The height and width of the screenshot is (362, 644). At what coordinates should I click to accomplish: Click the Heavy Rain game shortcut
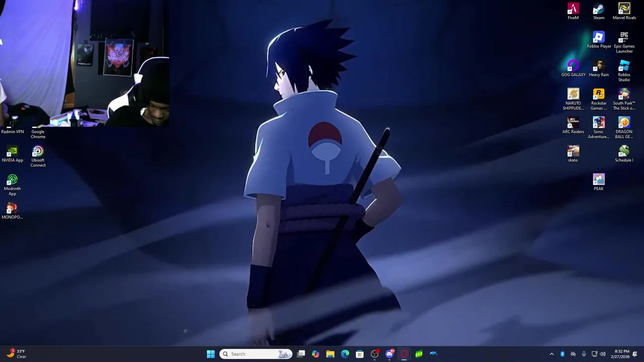[x=598, y=69]
